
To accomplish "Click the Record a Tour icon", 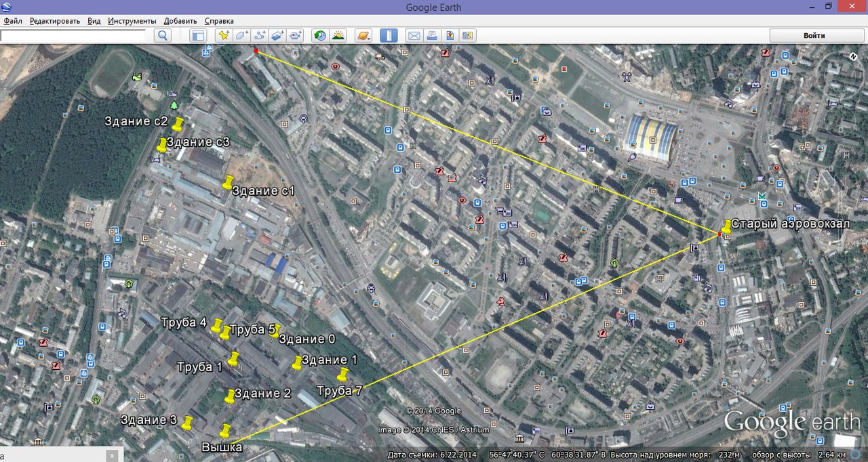I will [295, 36].
